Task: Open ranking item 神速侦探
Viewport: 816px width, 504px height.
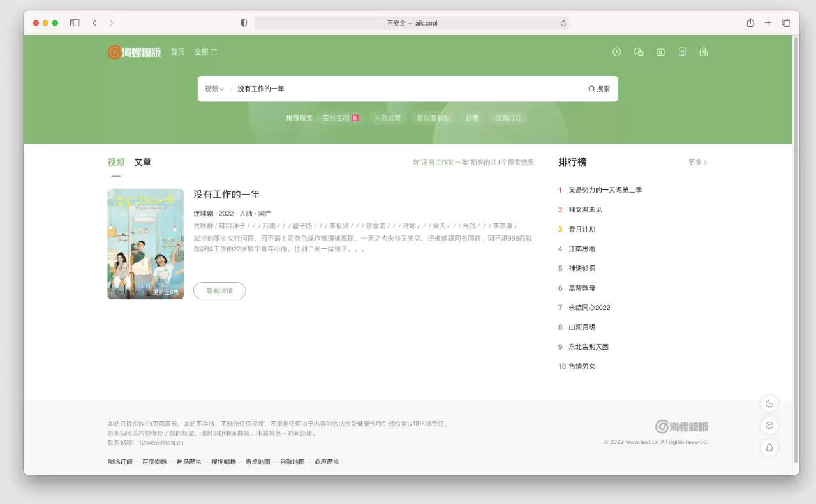Action: click(x=582, y=269)
